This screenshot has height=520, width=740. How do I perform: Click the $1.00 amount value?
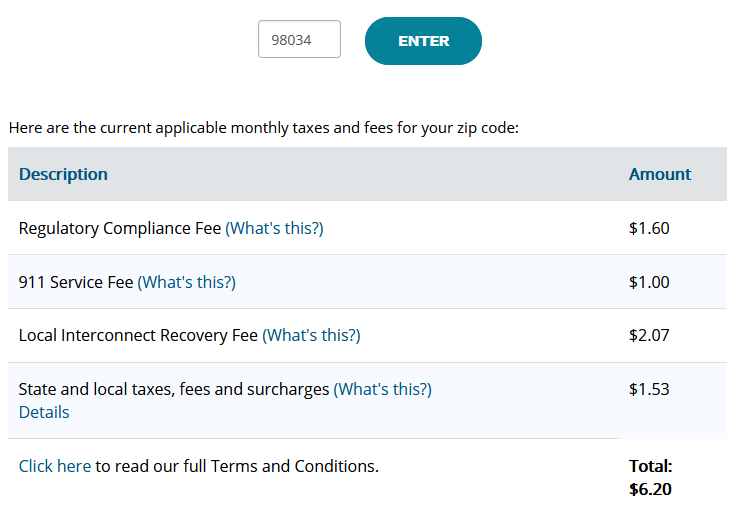(x=649, y=282)
